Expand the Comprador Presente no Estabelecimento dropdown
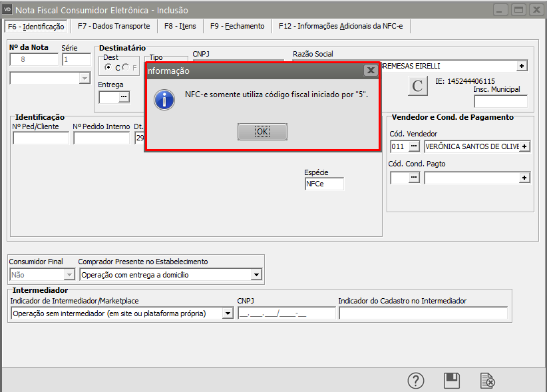Screen dimensions: 547x392 (256, 274)
